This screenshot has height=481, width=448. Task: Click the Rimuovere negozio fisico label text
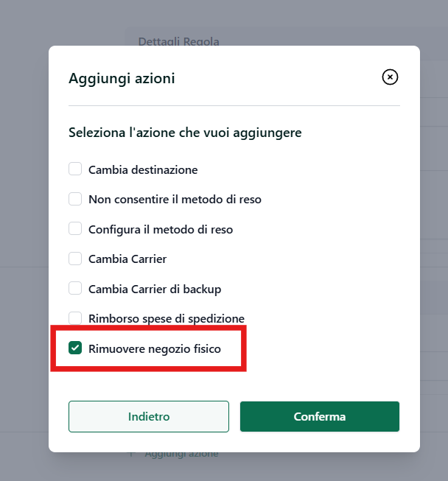coord(155,349)
